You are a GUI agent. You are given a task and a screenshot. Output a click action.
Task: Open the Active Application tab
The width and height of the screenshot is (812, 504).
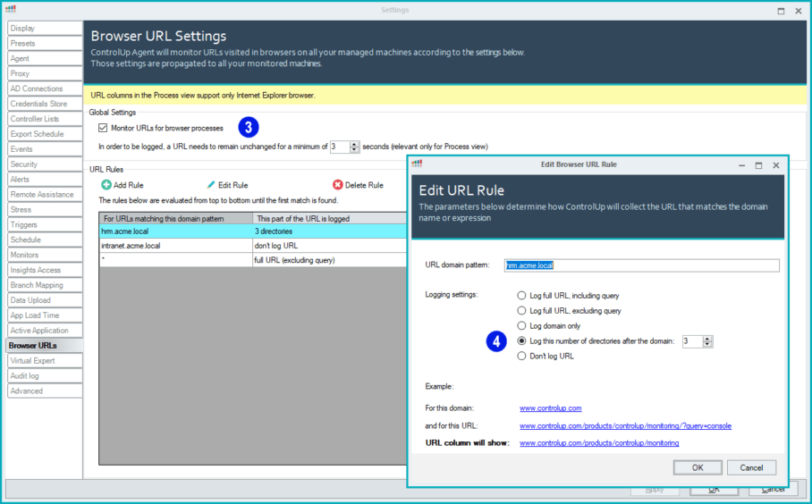click(45, 330)
